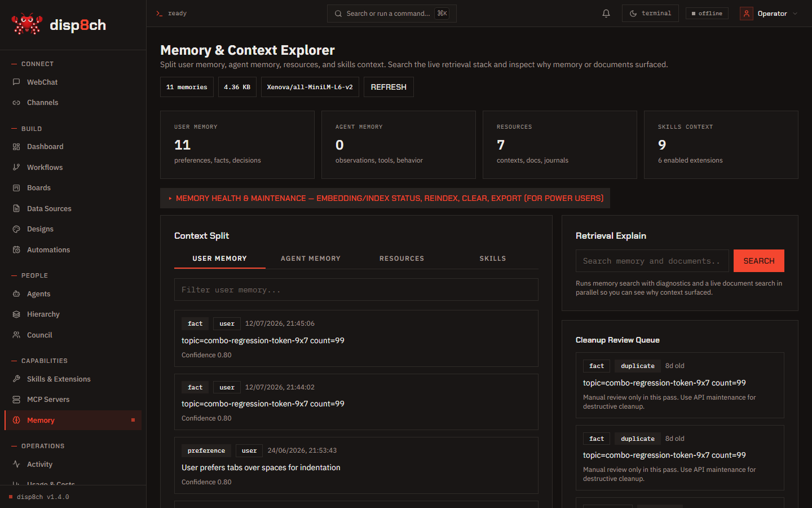The width and height of the screenshot is (812, 508).
Task: Click the Xenova/all-MiniLM-L6-v2 model chip
Action: point(310,87)
